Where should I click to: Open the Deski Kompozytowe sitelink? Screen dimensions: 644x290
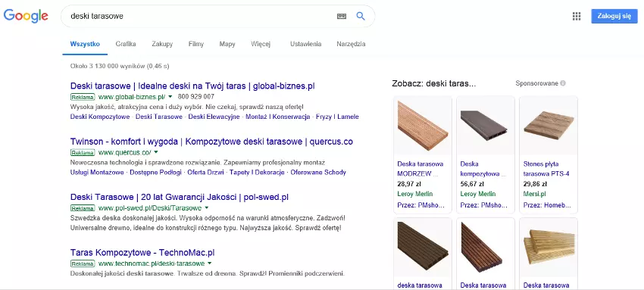click(100, 117)
